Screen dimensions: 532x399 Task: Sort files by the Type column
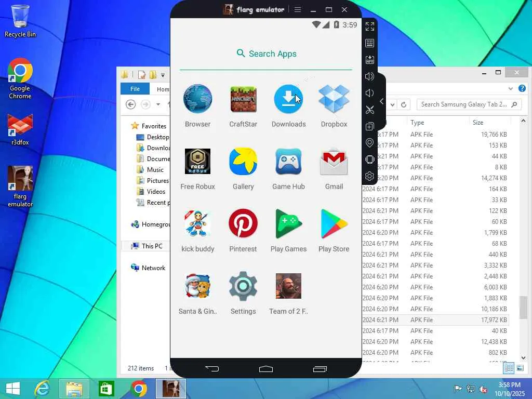417,123
